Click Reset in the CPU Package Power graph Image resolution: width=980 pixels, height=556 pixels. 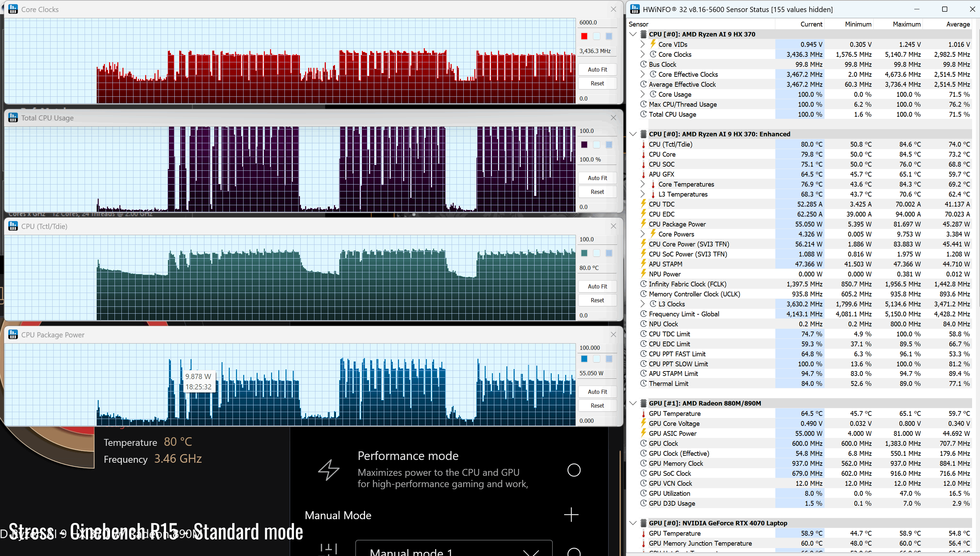tap(597, 406)
